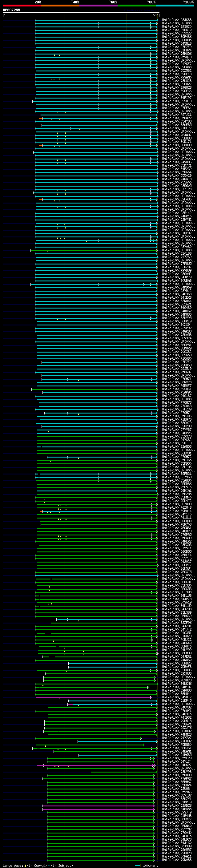This screenshot has width=197, height=868.
Task: Select hit label UniRef100_A9SHI8
Action: pyautogui.click(x=177, y=101)
